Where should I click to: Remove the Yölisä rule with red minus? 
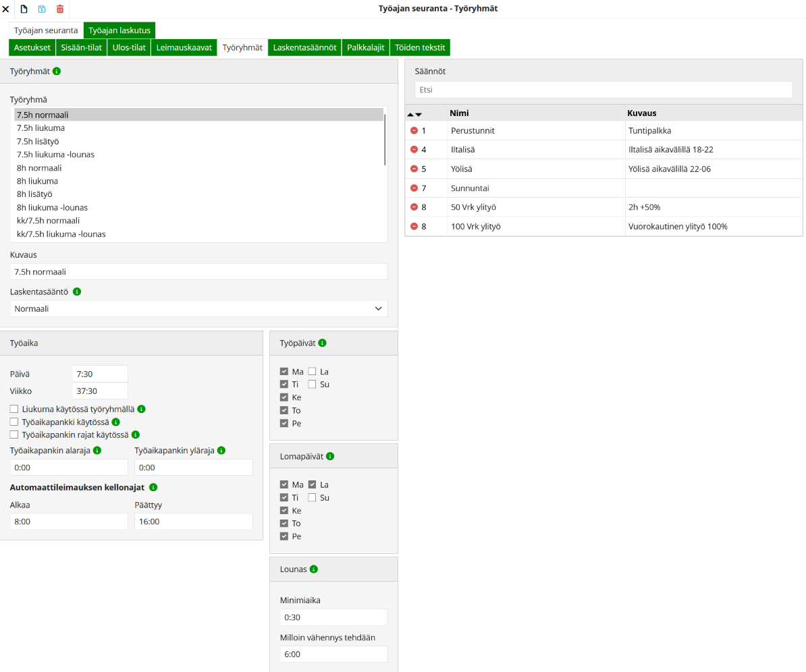[x=414, y=169]
